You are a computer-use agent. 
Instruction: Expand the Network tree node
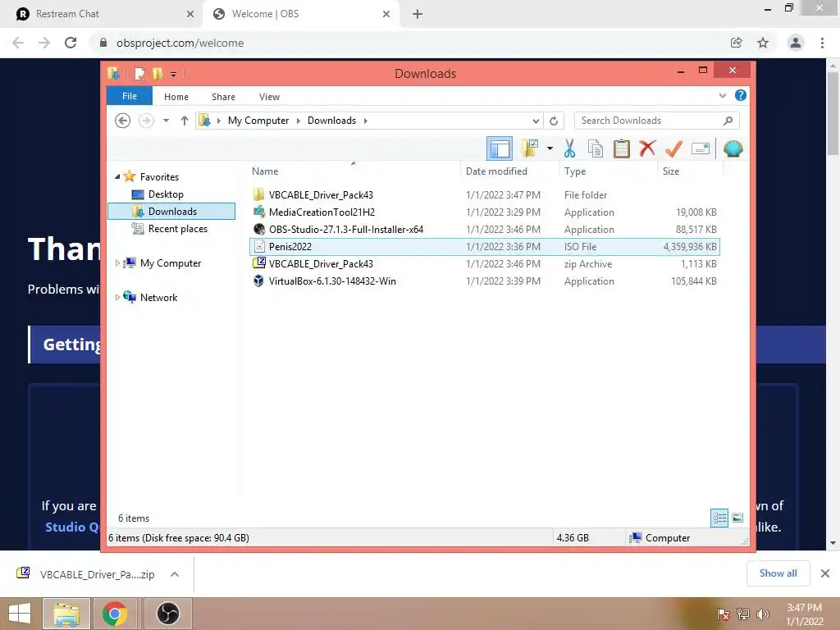coord(117,297)
